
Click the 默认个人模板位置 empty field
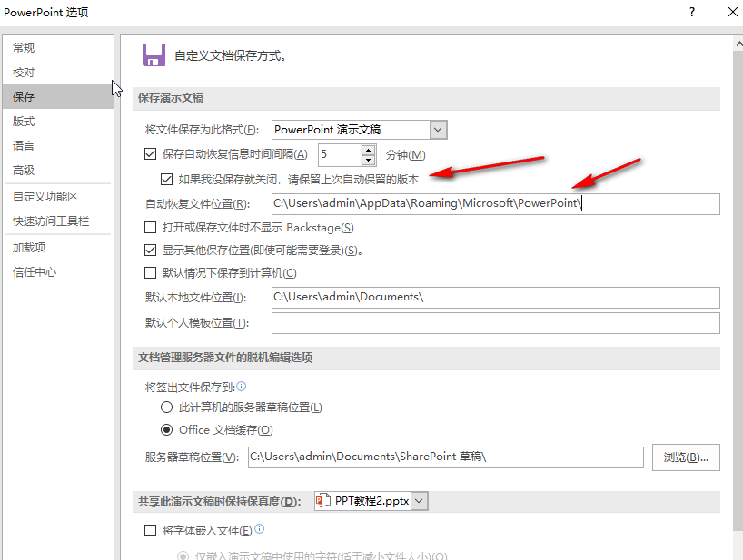(x=495, y=323)
